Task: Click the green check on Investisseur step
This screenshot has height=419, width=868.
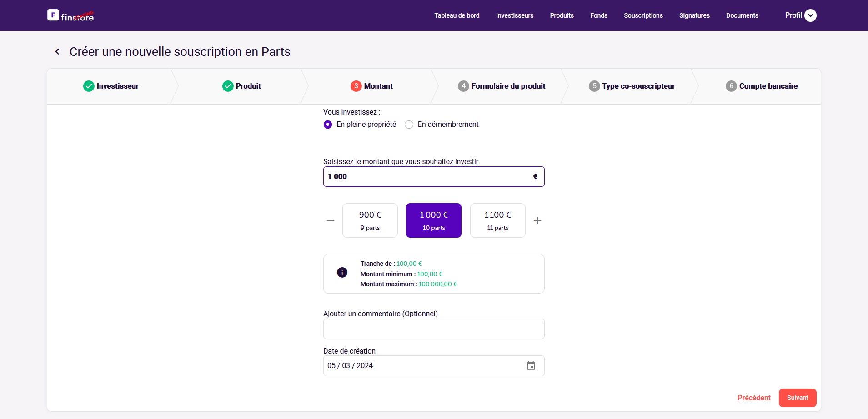Action: pyautogui.click(x=89, y=86)
